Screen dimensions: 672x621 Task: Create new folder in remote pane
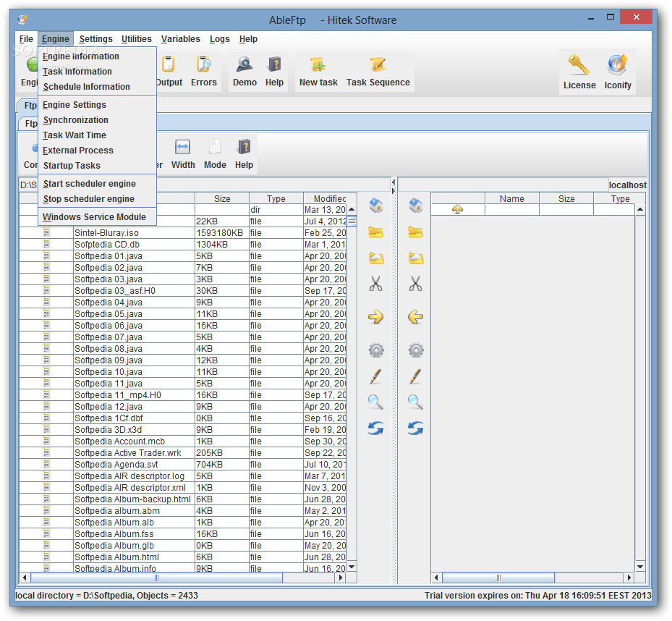pyautogui.click(x=416, y=232)
